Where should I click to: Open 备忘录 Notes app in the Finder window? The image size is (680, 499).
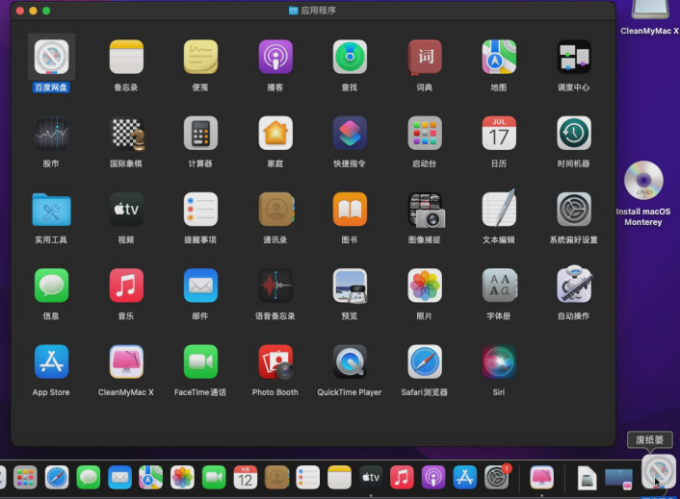click(x=126, y=57)
